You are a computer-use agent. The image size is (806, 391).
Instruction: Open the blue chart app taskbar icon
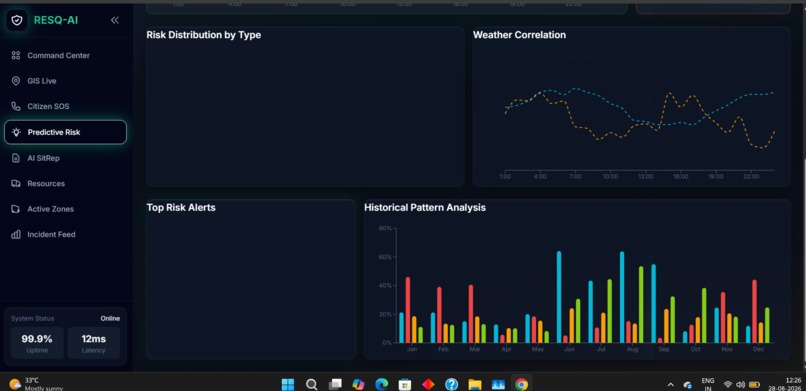[x=498, y=384]
